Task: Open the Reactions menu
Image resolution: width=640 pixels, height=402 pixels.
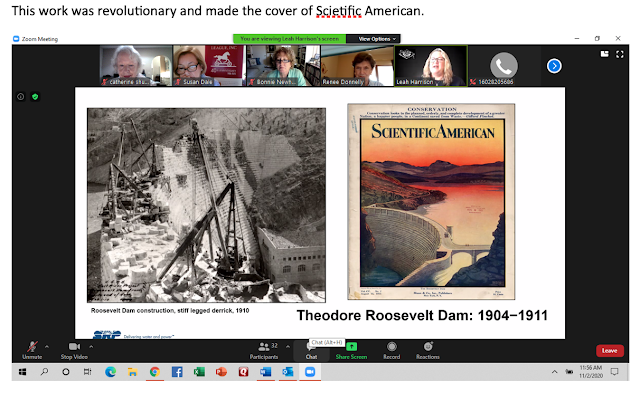Action: (x=428, y=350)
